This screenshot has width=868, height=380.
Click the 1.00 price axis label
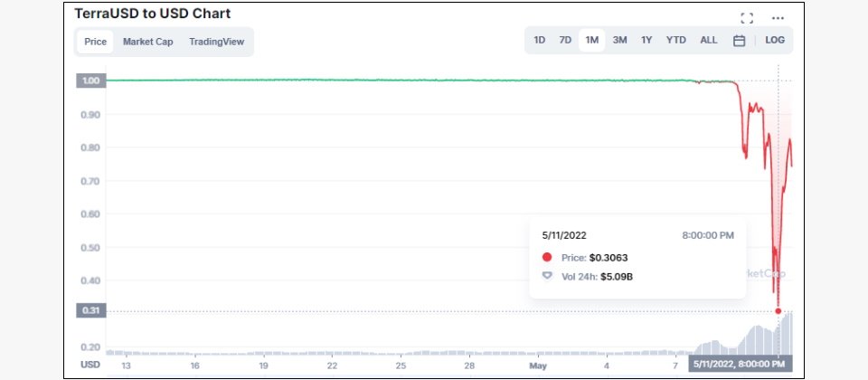pos(90,81)
